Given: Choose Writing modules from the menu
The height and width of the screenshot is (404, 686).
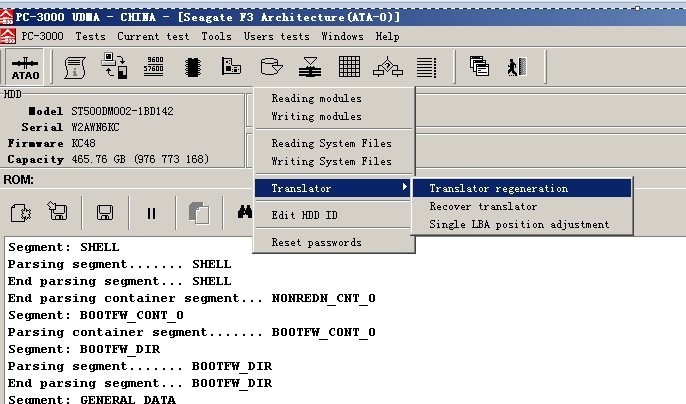Looking at the screenshot, I should [x=334, y=116].
